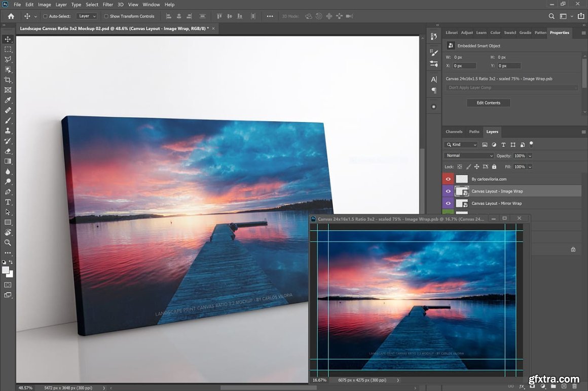Open the layer Kind filter dropdown
This screenshot has width=588, height=391.
(x=461, y=145)
